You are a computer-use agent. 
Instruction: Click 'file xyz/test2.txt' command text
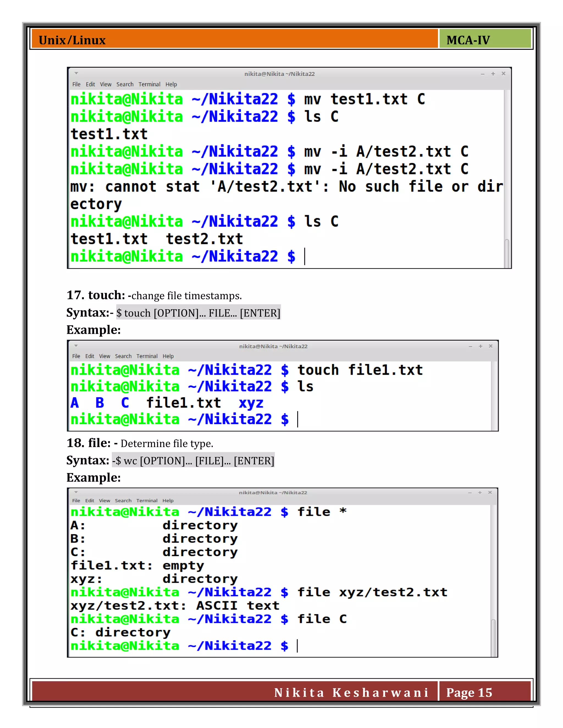(x=372, y=592)
